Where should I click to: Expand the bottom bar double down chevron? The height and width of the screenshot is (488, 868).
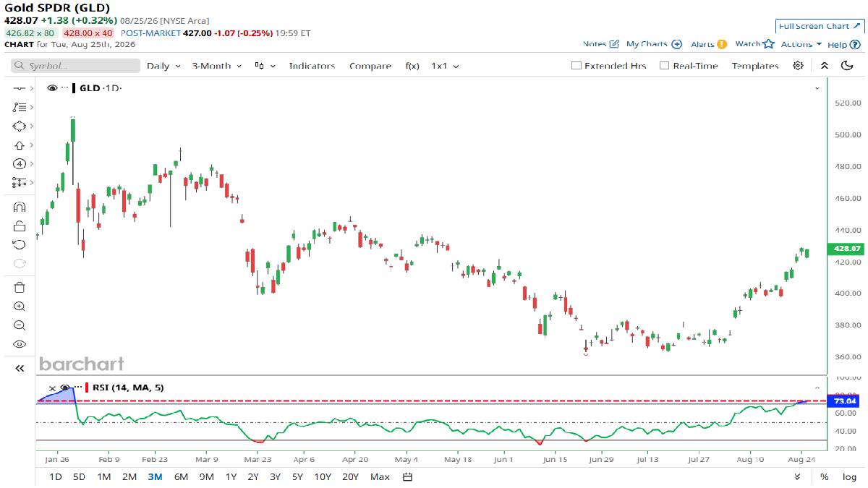tap(797, 476)
